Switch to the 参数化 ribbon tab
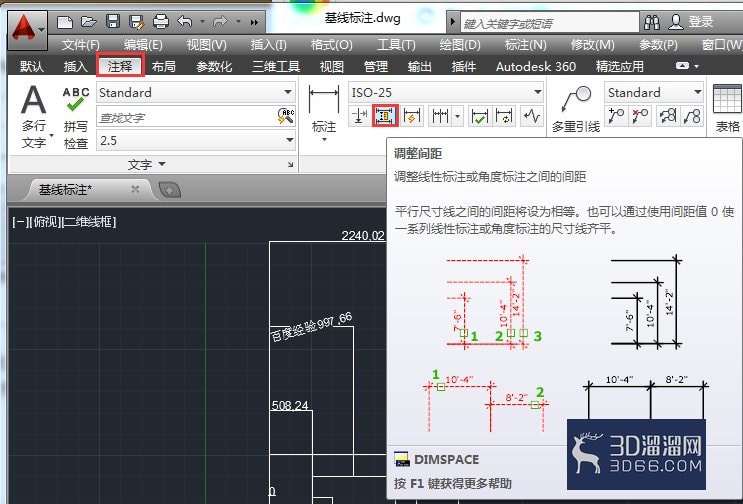This screenshot has height=504, width=743. tap(214, 66)
